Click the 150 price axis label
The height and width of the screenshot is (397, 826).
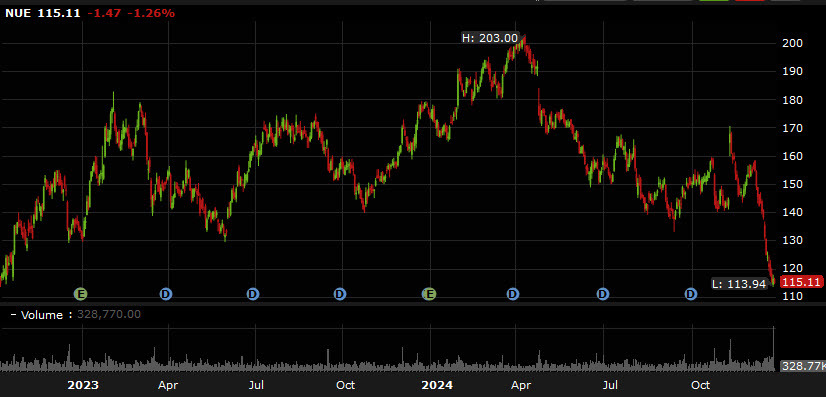pyautogui.click(x=792, y=184)
